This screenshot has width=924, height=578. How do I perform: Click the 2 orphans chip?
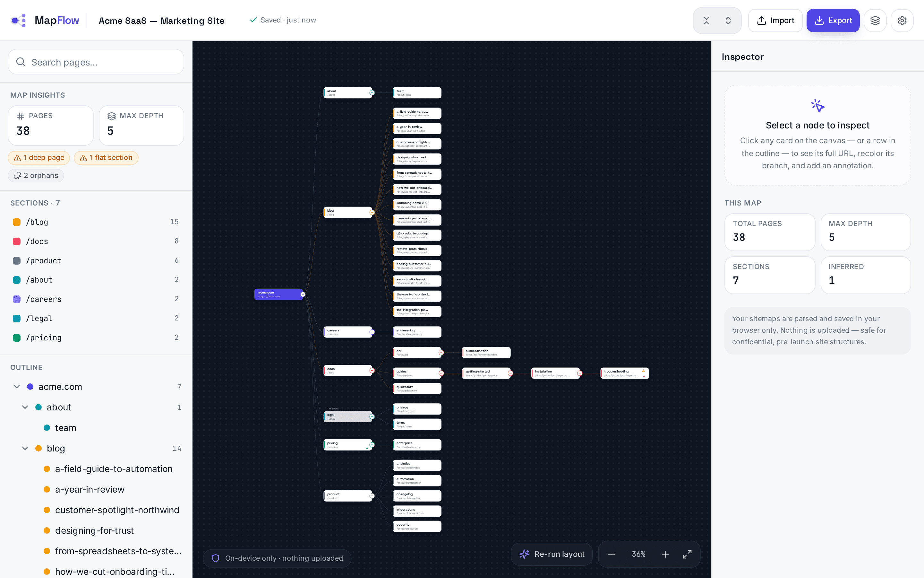click(x=36, y=175)
